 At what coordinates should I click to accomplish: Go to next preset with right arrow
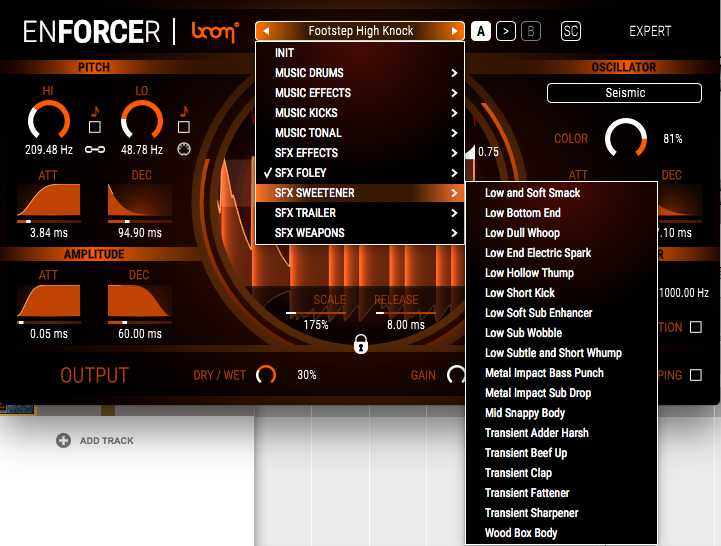pos(454,31)
